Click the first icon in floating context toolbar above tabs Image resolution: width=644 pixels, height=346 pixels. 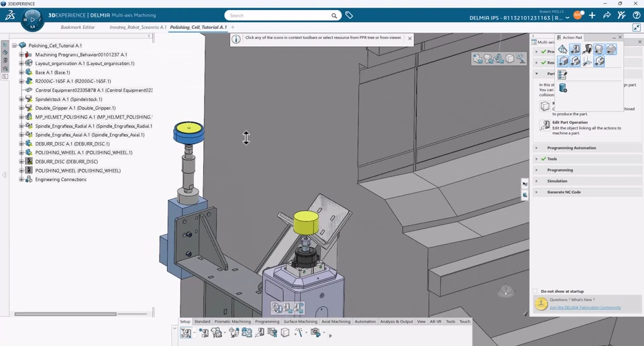pos(276,307)
